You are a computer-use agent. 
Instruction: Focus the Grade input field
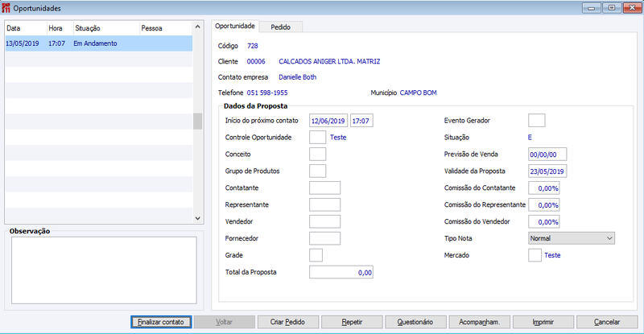pyautogui.click(x=316, y=255)
